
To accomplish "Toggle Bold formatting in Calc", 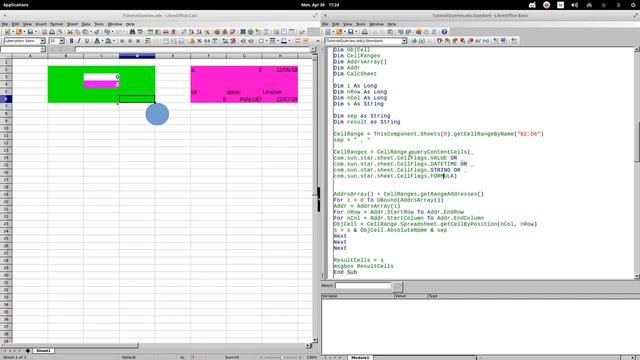I will pyautogui.click(x=71, y=41).
